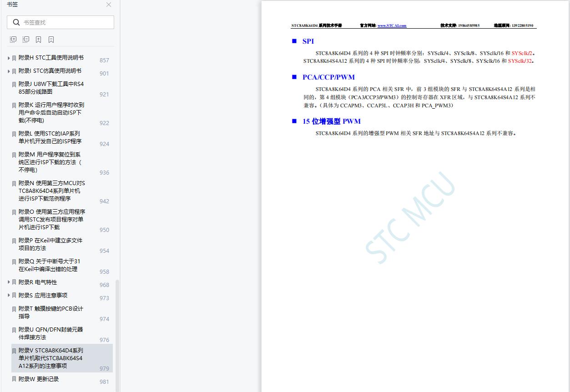This screenshot has height=392, width=570.
Task: Open bookmark 附录J U8W下载工具中RS485部分线路图
Action: click(51, 88)
